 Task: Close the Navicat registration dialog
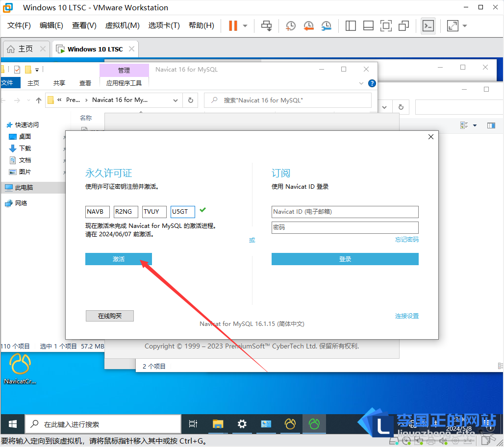[x=431, y=137]
